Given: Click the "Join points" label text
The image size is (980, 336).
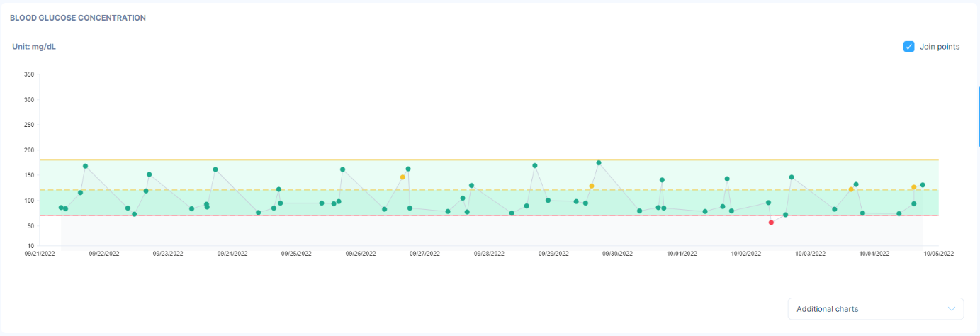Looking at the screenshot, I should coord(940,47).
